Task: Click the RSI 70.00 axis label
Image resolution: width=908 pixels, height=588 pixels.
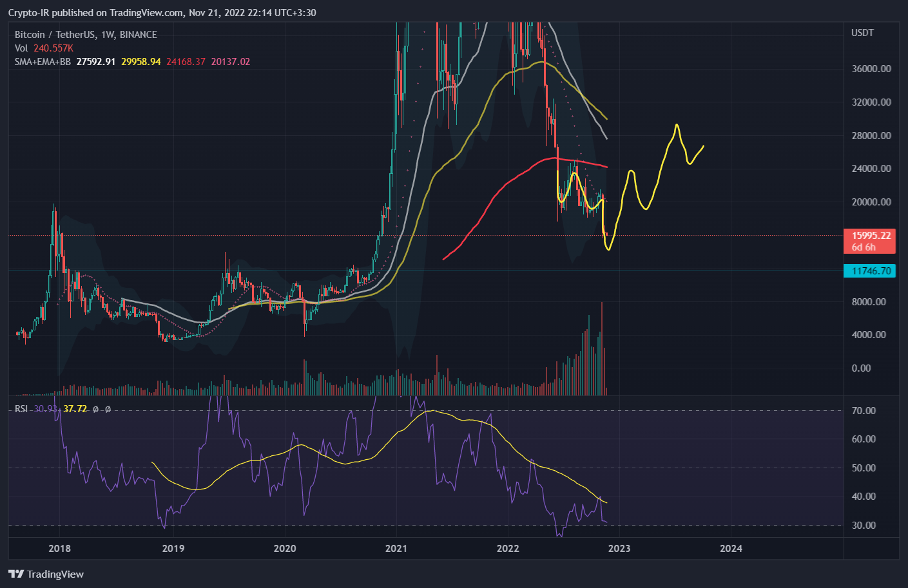Action: [864, 411]
